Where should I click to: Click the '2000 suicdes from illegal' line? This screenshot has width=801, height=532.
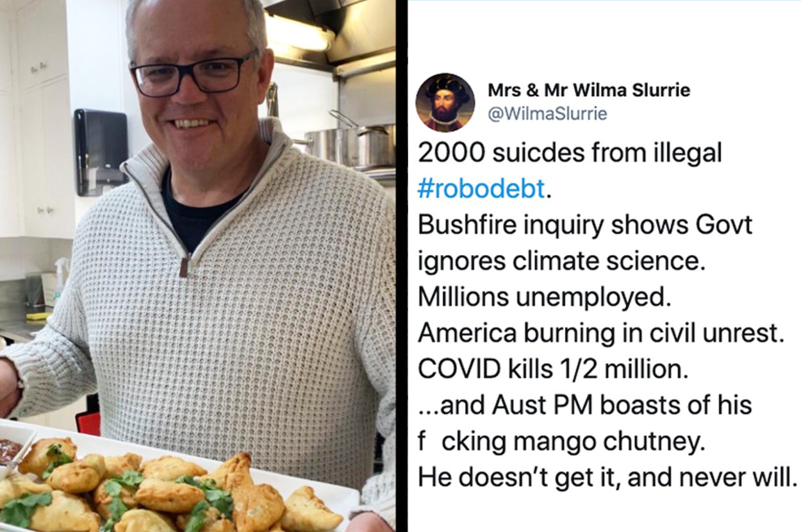pos(570,153)
